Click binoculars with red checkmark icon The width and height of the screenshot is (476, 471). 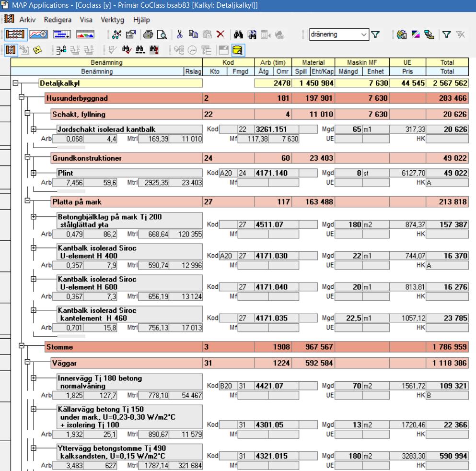click(127, 50)
